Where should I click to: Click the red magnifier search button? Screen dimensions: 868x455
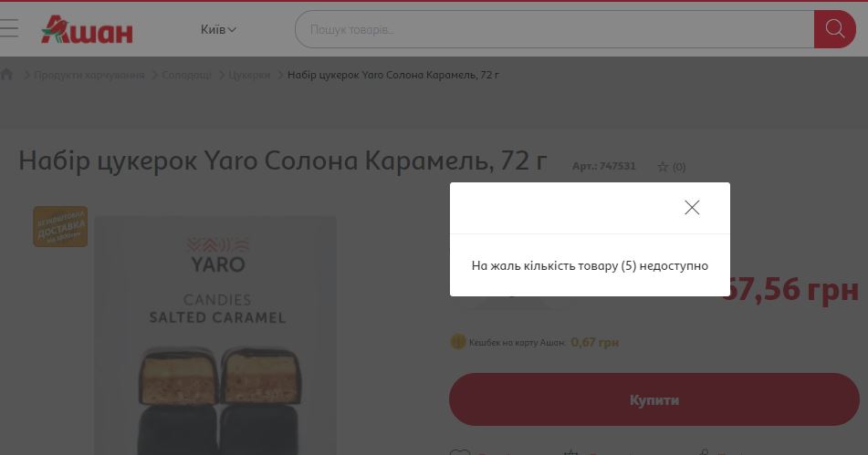835,29
